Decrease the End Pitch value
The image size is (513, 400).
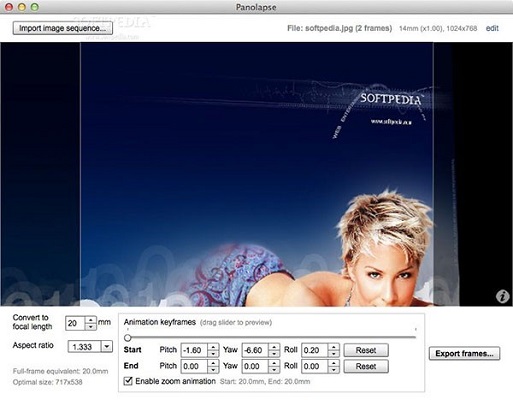(213, 370)
